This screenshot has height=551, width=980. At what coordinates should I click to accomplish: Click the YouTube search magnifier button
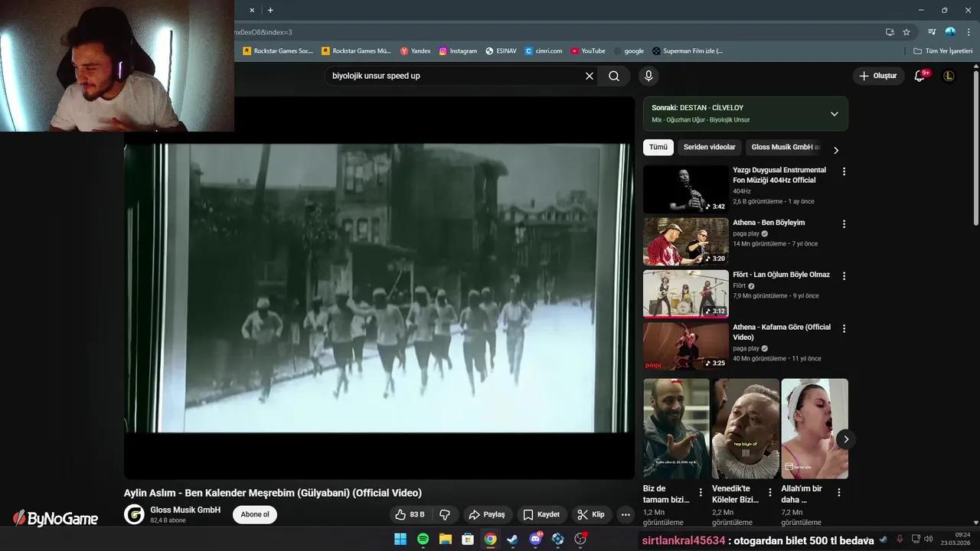coord(614,76)
